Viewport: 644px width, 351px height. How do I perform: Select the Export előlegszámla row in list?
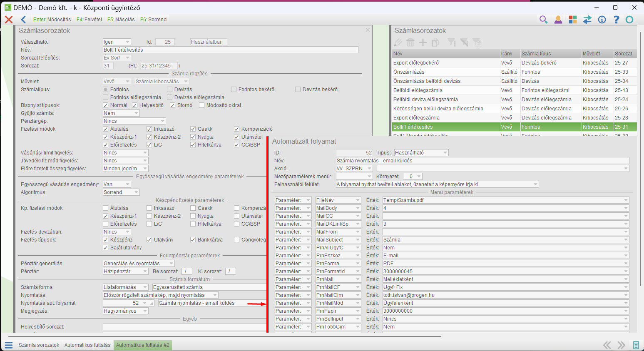point(416,118)
